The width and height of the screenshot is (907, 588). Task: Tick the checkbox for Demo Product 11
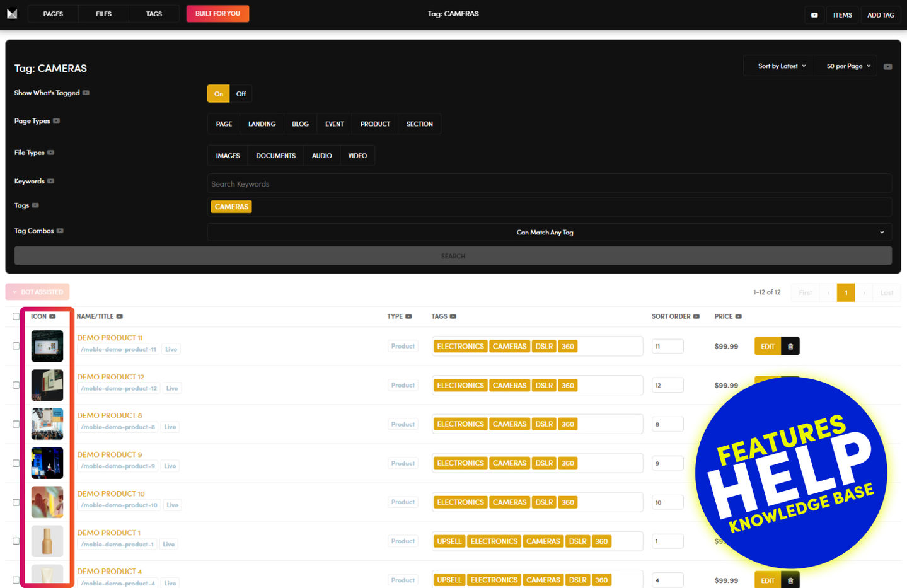click(x=16, y=346)
